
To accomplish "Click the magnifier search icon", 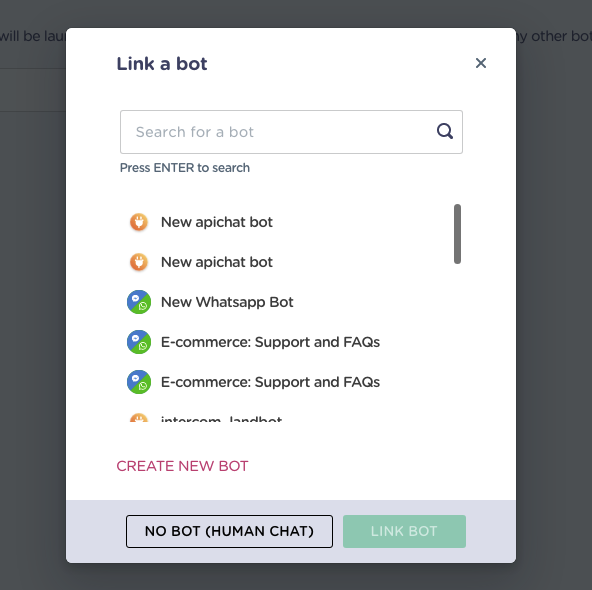I will tap(445, 131).
